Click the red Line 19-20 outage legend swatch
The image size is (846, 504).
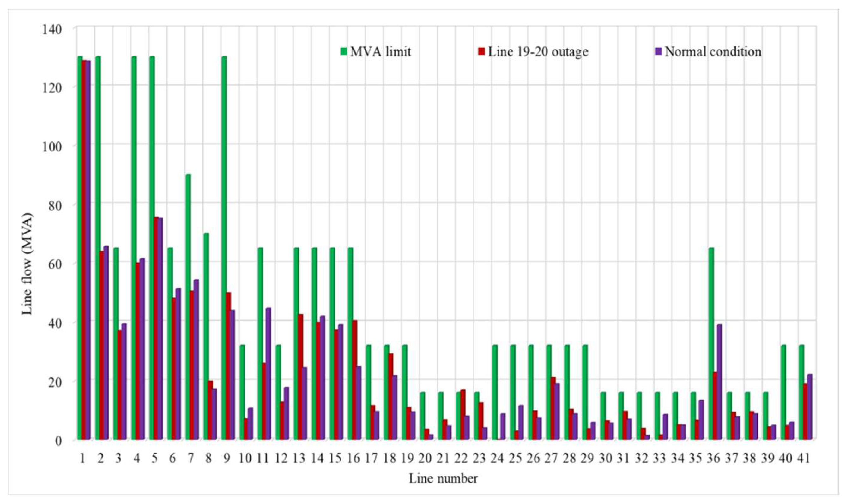click(481, 51)
